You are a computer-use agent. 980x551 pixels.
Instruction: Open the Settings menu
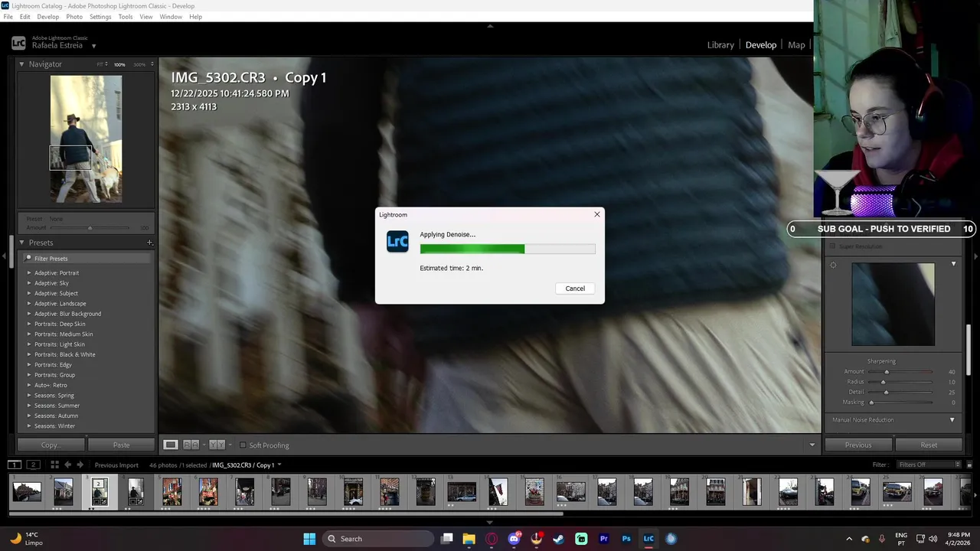coord(100,17)
